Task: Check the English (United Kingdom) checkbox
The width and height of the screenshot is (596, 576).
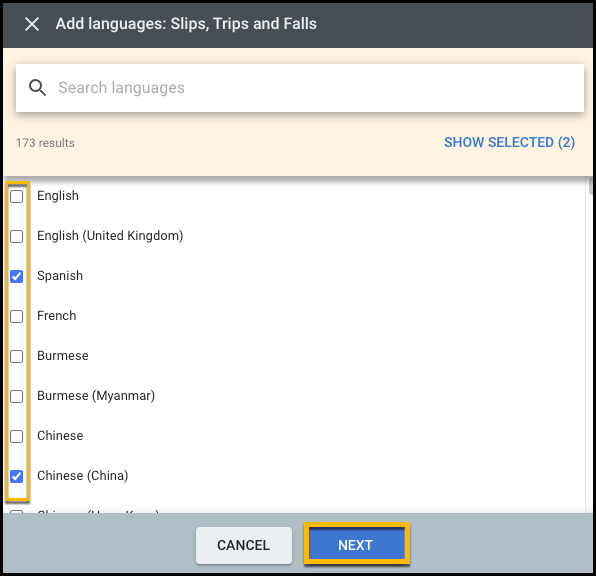Action: (16, 236)
